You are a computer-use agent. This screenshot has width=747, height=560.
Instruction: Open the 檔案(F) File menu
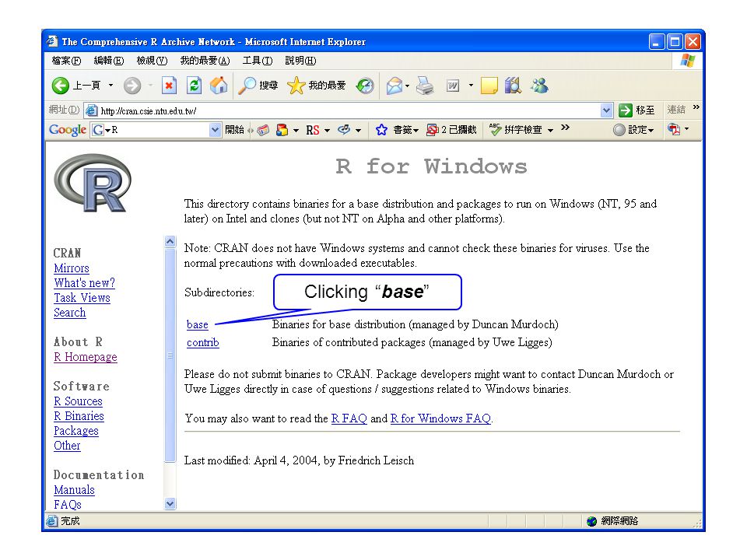coord(66,61)
